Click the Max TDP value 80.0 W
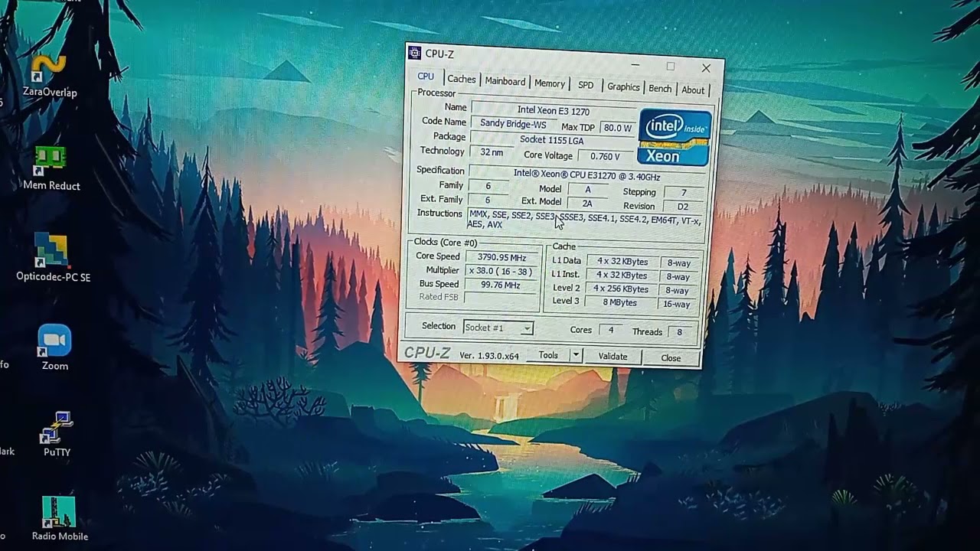Screen dimensions: 980x551 tap(617, 128)
